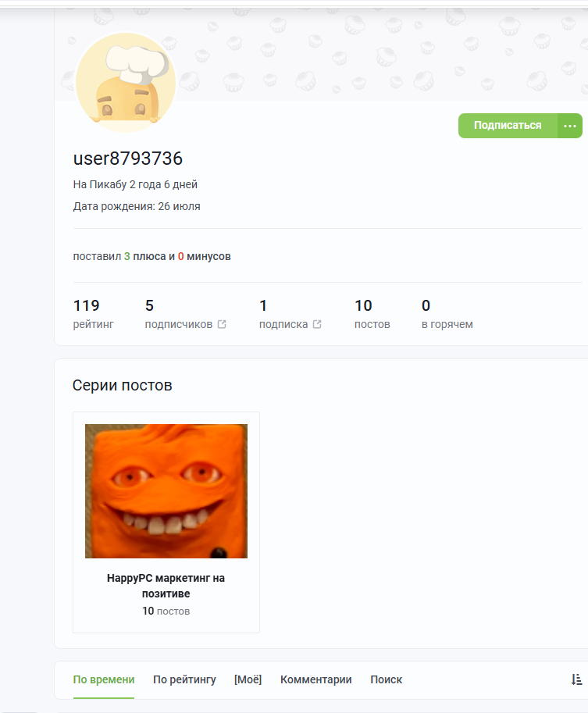Click the 10 постов counter
The image size is (588, 713).
[x=372, y=314]
